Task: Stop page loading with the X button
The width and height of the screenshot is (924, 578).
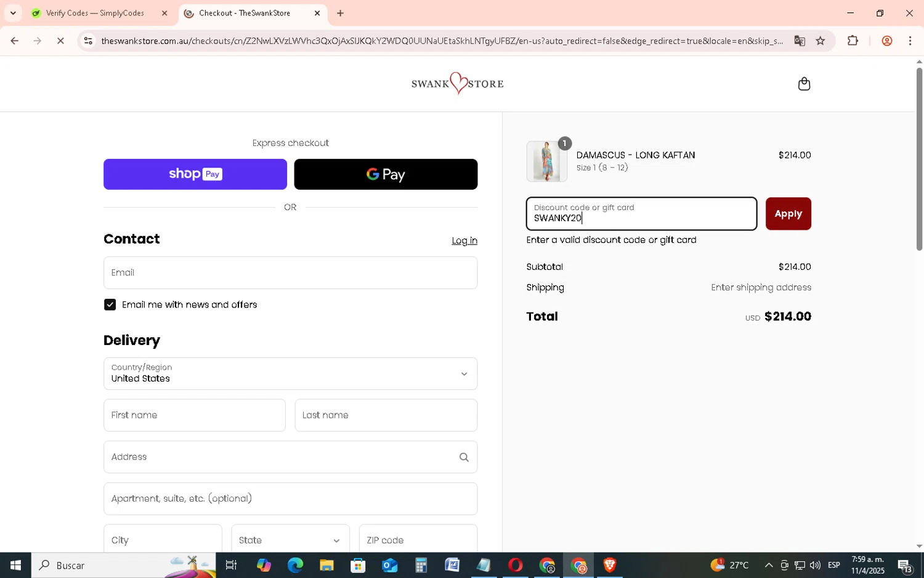Action: [60, 41]
